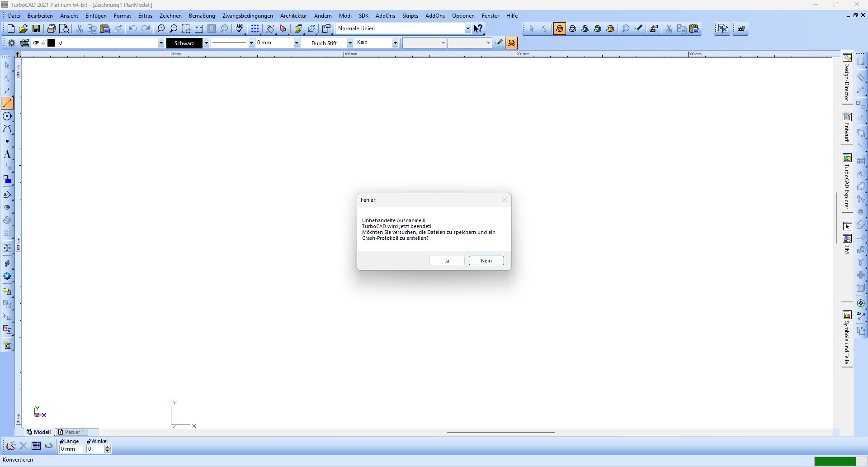Run spell check with the ABC checkmark icon
The image size is (868, 467).
[x=240, y=29]
